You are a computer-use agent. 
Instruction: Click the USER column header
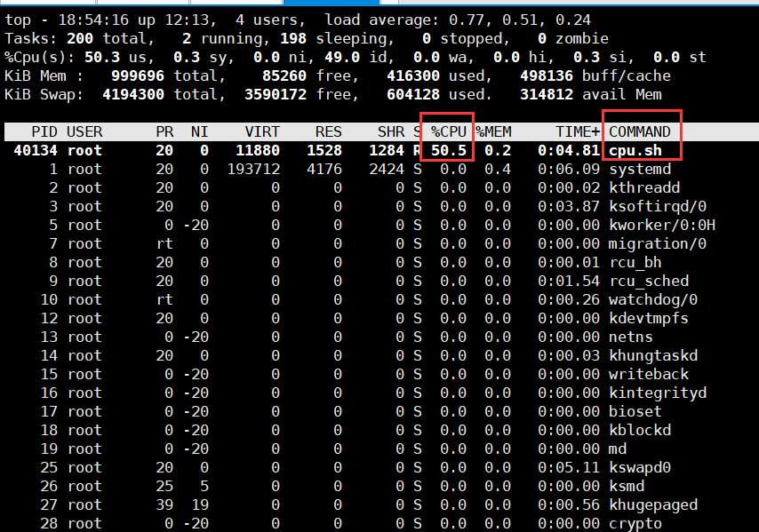tap(84, 131)
